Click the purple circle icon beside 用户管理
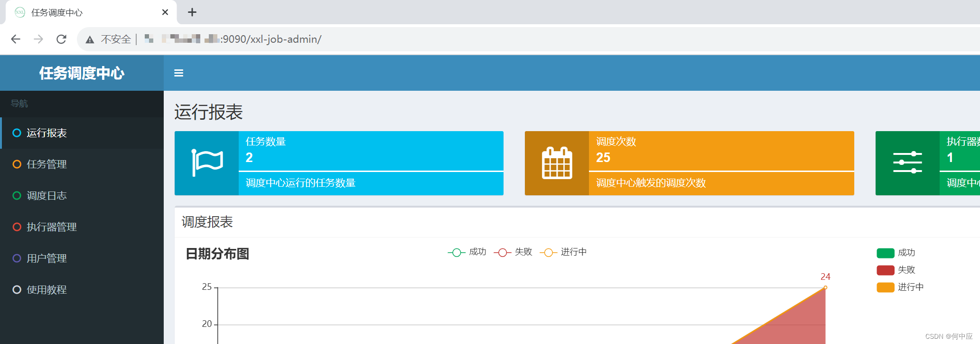 point(17,258)
